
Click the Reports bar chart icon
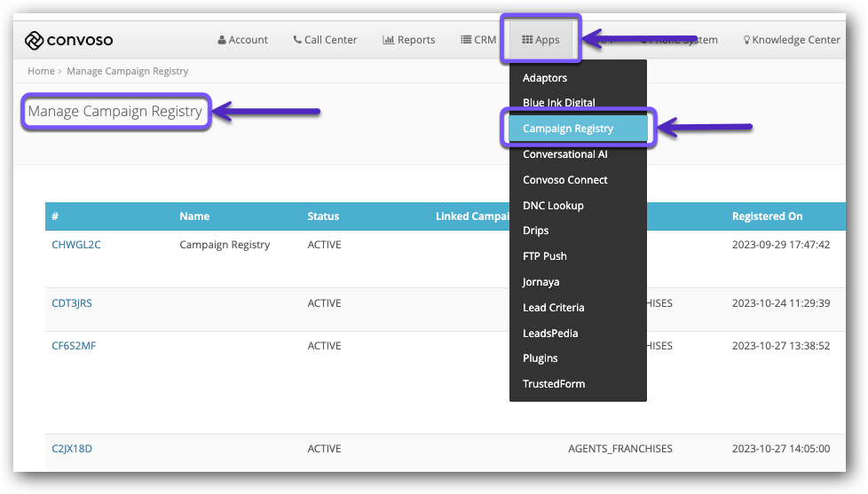(x=388, y=40)
